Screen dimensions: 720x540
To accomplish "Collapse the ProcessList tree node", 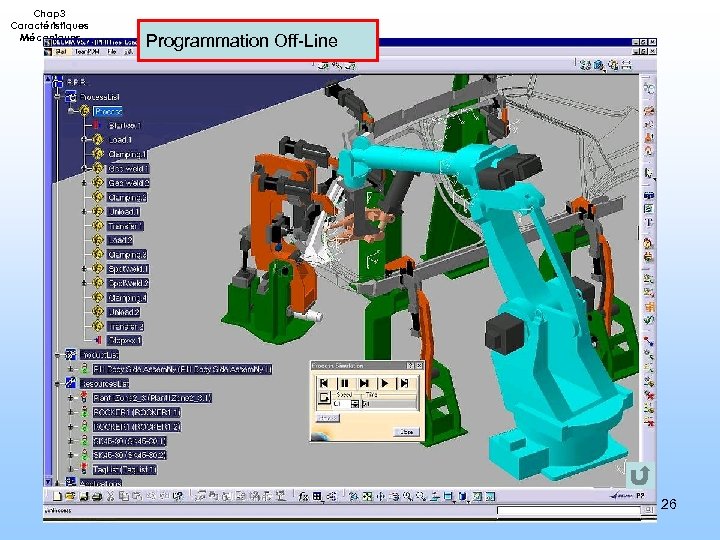I will [57, 97].
